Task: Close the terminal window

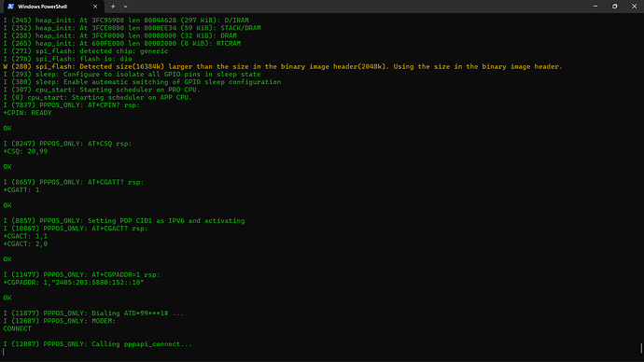Action: (634, 7)
